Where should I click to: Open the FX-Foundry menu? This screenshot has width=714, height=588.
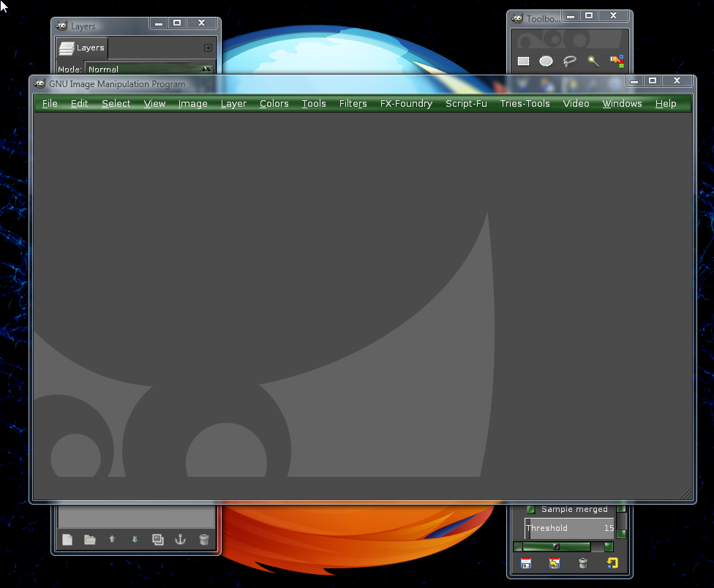(406, 103)
